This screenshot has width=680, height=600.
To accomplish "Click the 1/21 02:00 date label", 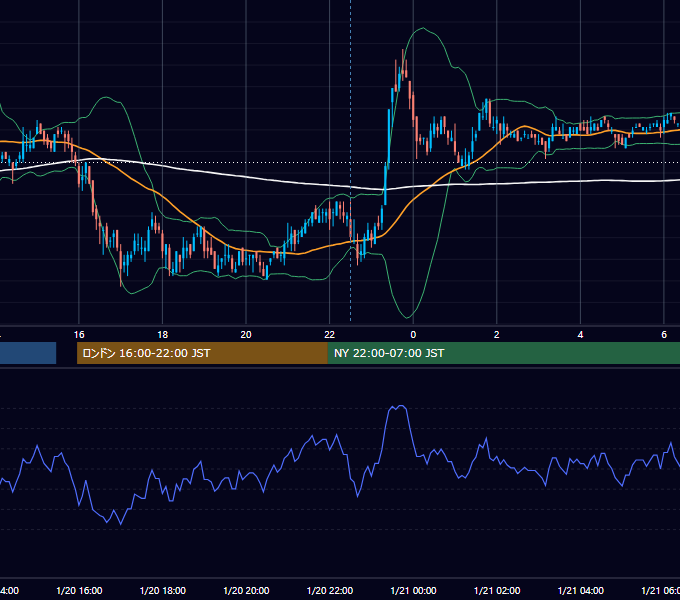I will click(x=497, y=590).
